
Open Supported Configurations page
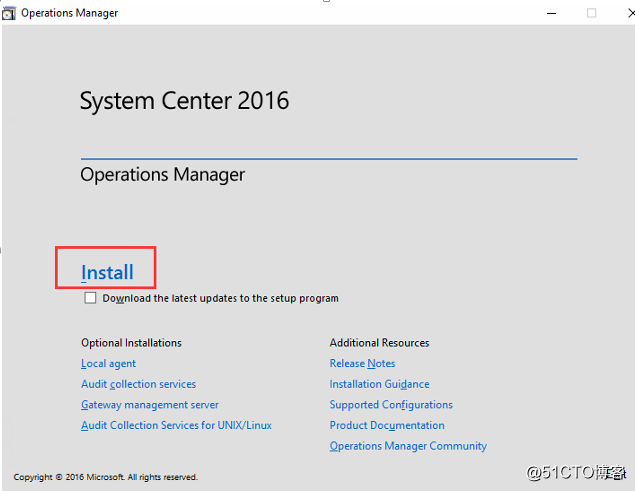tap(391, 404)
